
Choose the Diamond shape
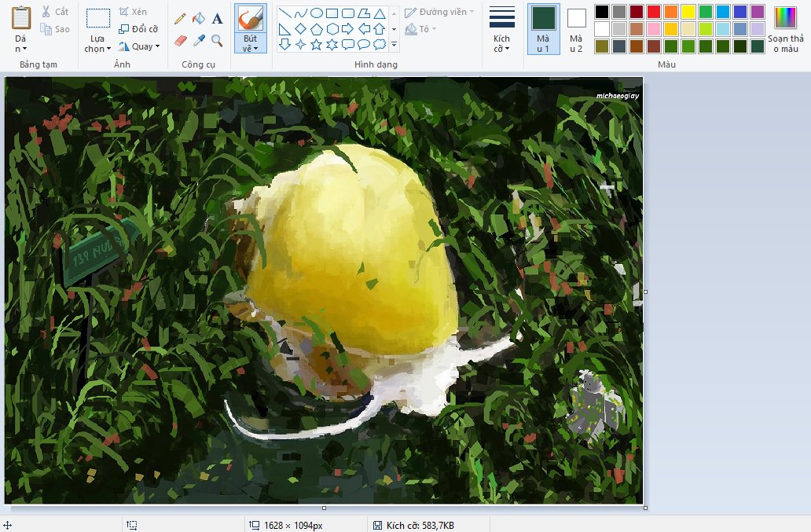point(300,29)
